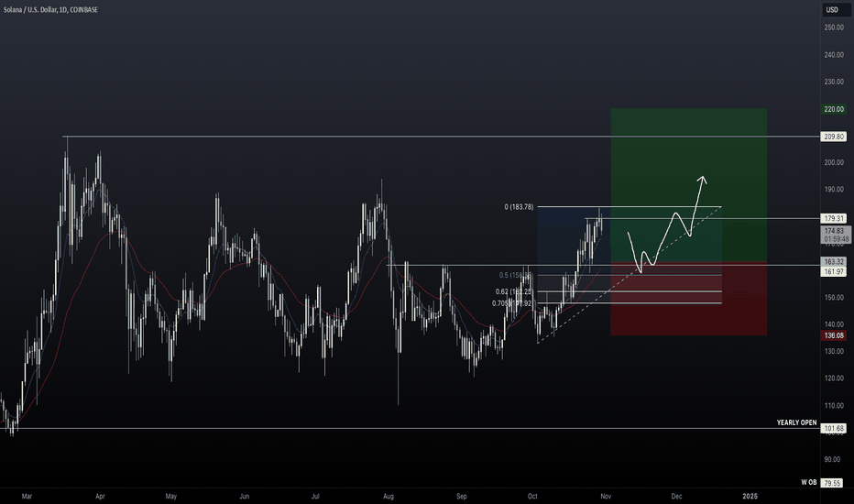Click Dec on the time axis
The width and height of the screenshot is (854, 504).
coord(676,497)
